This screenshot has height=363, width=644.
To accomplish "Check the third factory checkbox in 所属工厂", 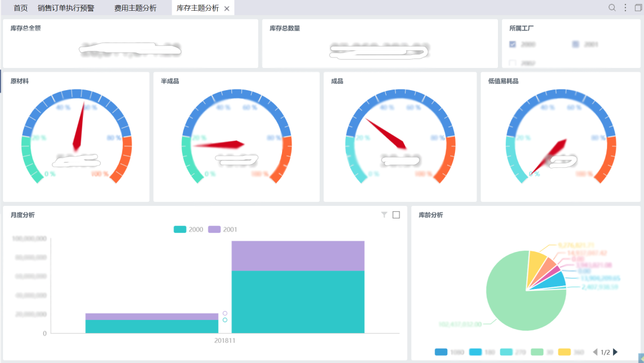I will click(x=512, y=63).
